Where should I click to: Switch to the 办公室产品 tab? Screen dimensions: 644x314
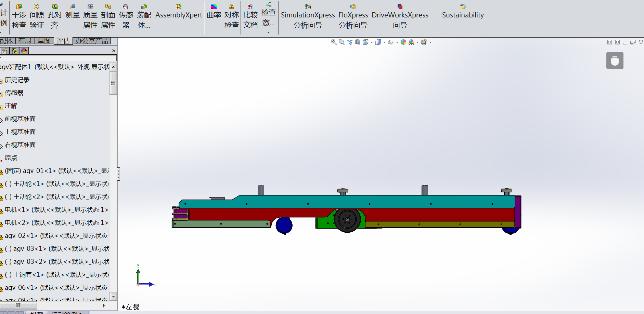pos(91,41)
